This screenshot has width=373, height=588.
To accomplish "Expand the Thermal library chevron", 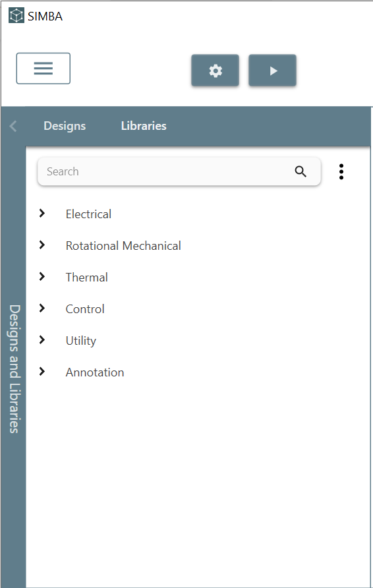I will coord(42,276).
